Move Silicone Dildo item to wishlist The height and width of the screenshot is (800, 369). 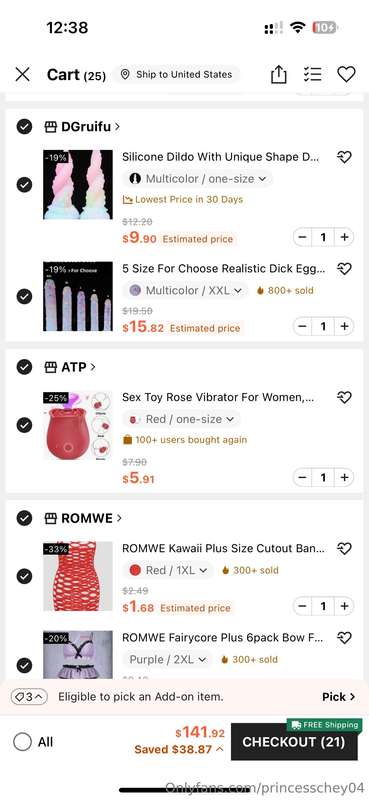pos(345,157)
